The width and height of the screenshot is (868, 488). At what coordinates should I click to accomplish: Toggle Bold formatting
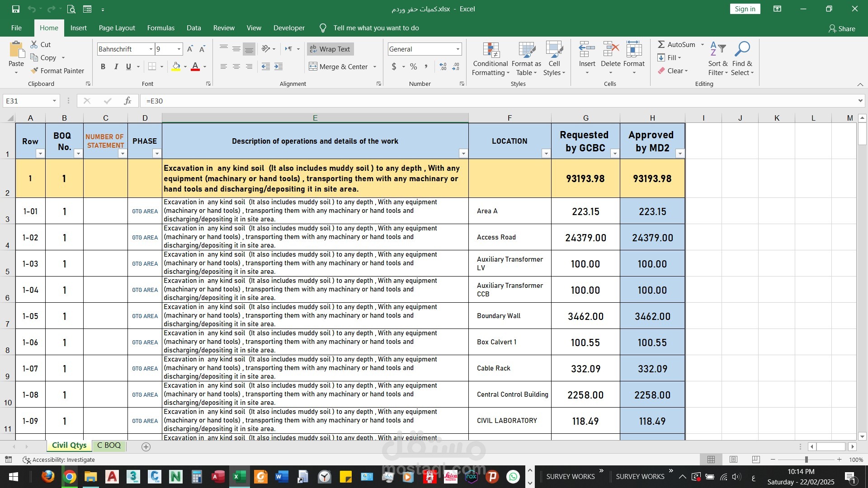point(103,66)
